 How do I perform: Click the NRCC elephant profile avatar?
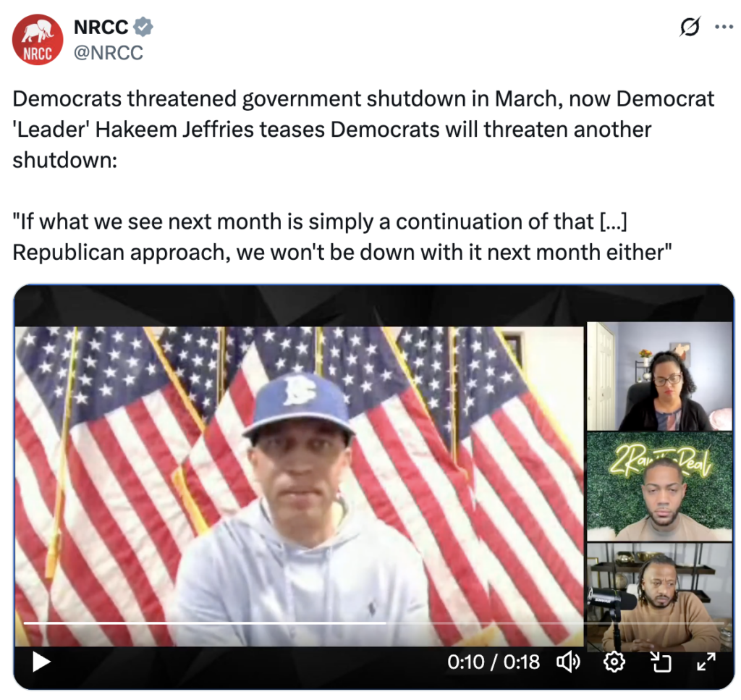(38, 40)
